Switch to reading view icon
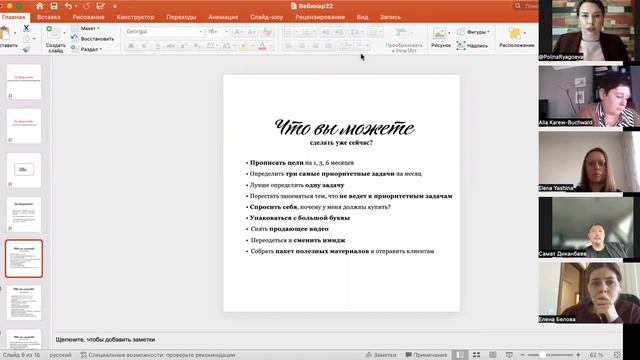The height and width of the screenshot is (360, 640). click(493, 355)
